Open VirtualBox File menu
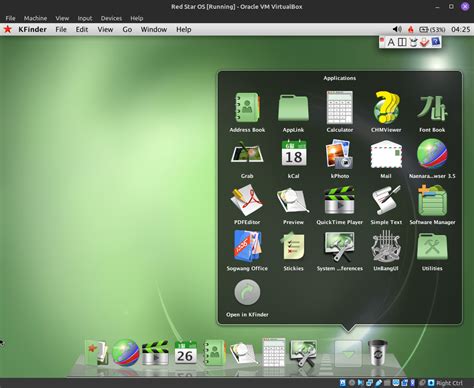474x388 pixels. (x=10, y=18)
